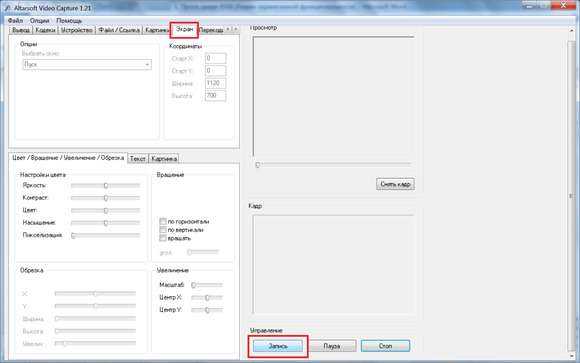Screen dimensions: 580x363
Task: Click the Ширина coordinate input field
Action: click(x=215, y=83)
